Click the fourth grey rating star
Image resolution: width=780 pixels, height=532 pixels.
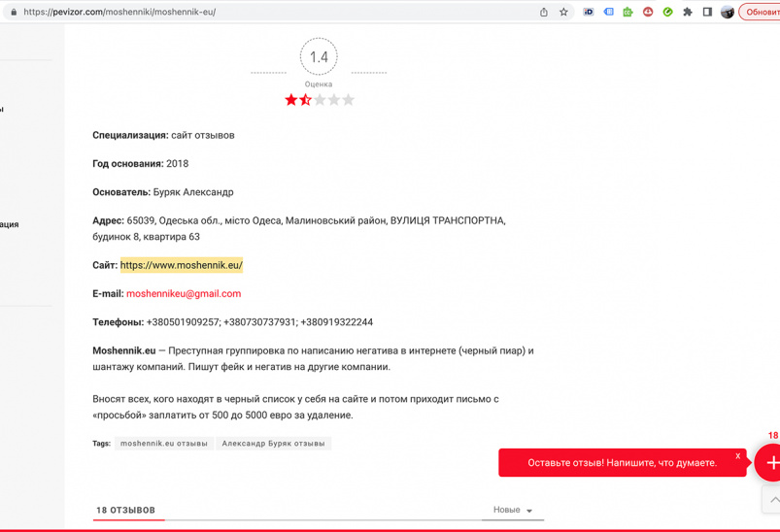(334, 100)
